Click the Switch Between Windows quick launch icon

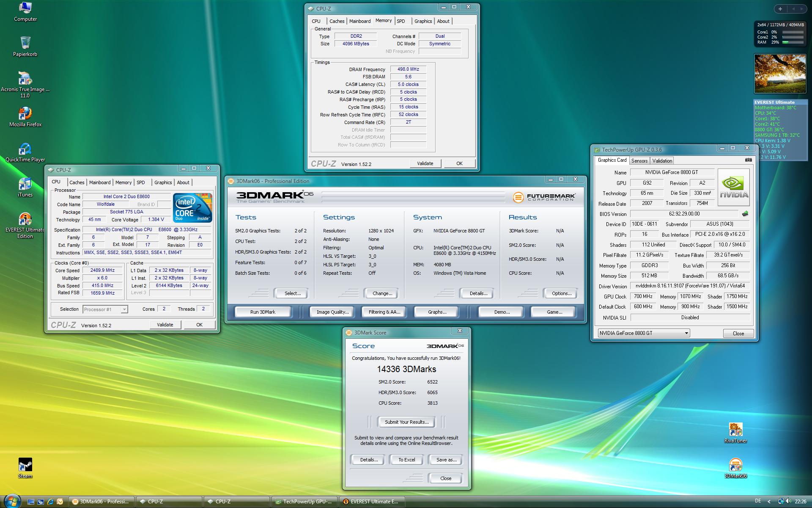[x=41, y=502]
